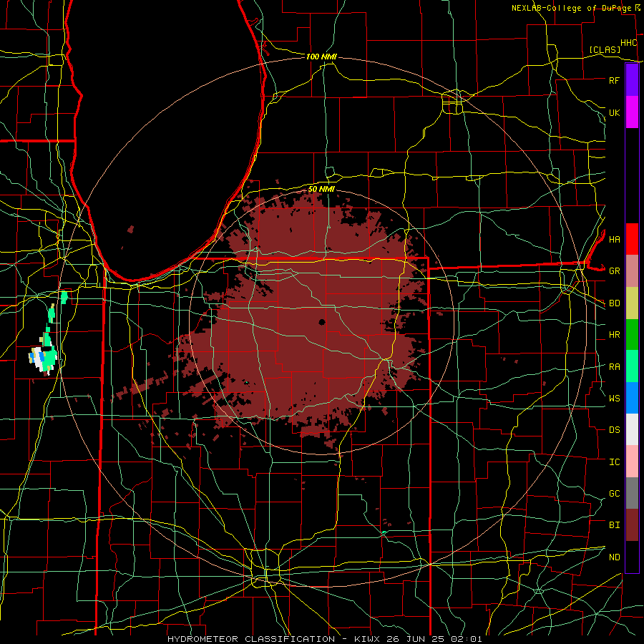This screenshot has height=644, width=644.
Task: Click the 'HA' legend label
Action: tap(614, 239)
